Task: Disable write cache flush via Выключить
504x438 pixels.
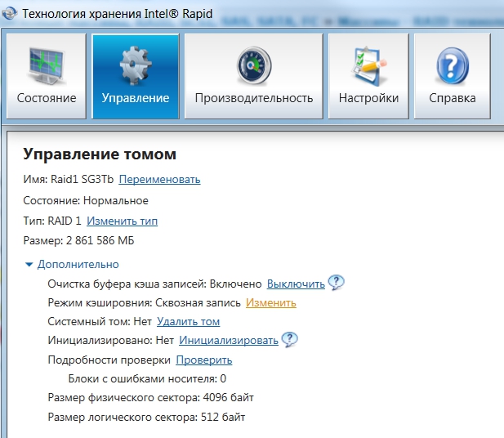Action: click(296, 284)
